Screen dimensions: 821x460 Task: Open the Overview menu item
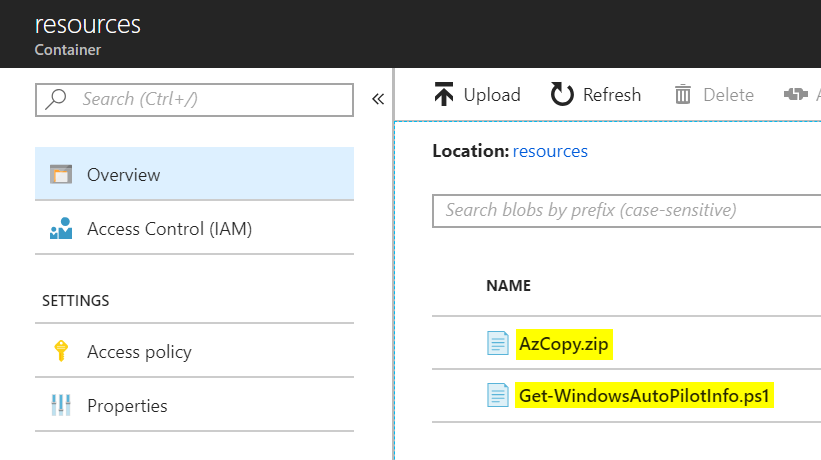tap(123, 175)
